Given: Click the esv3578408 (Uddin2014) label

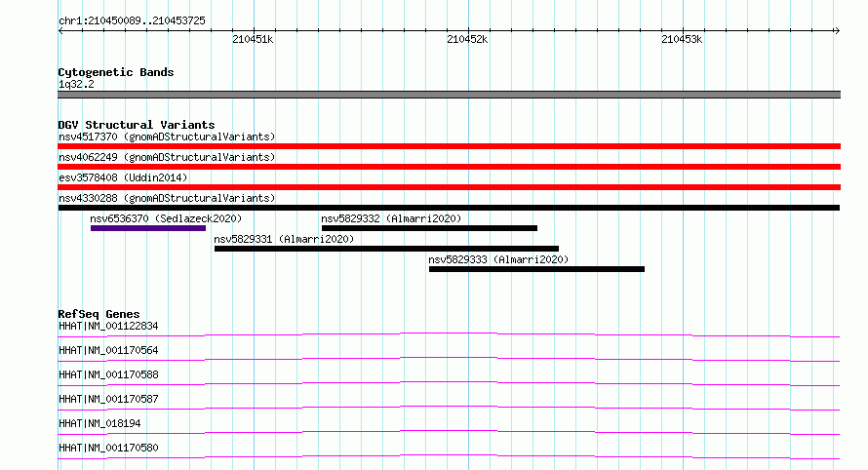Looking at the screenshot, I should coord(123,177).
